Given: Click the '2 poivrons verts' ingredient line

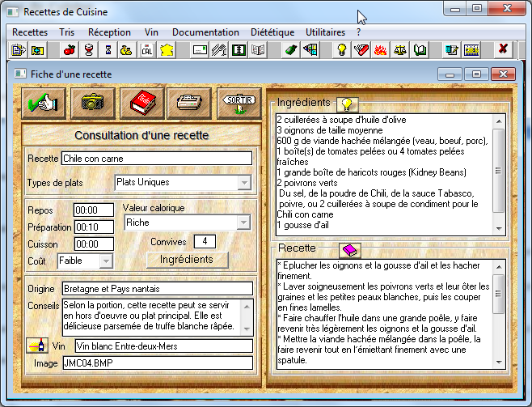Looking at the screenshot, I should click(307, 183).
